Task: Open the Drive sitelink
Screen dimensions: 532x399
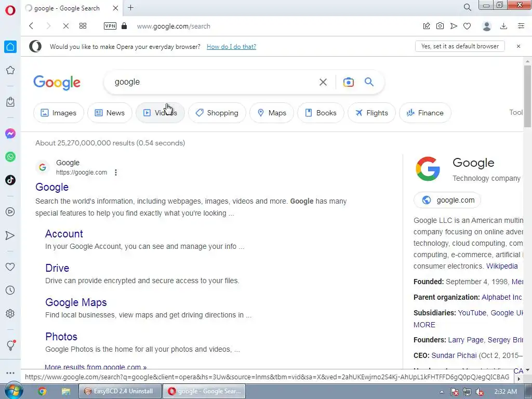Action: 57,268
